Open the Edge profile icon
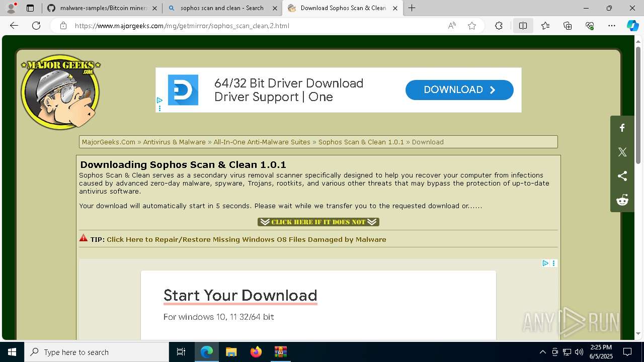 (11, 8)
